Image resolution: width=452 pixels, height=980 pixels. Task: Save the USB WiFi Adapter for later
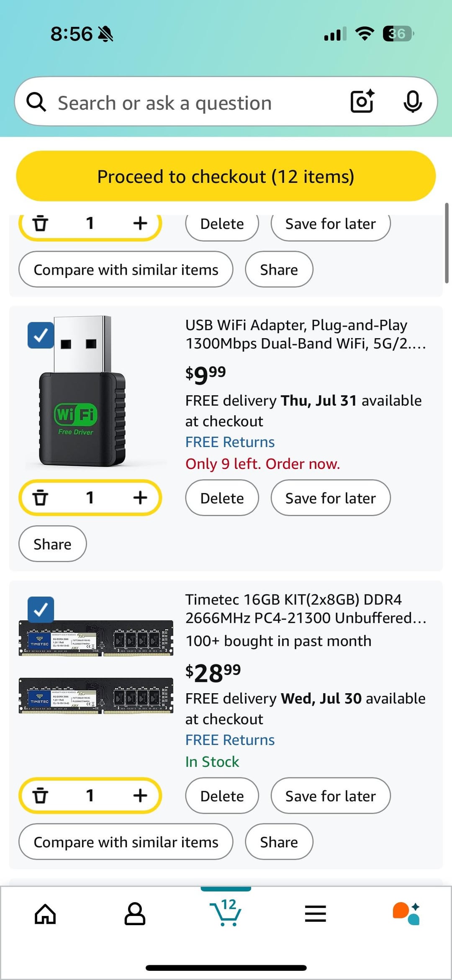(x=331, y=498)
